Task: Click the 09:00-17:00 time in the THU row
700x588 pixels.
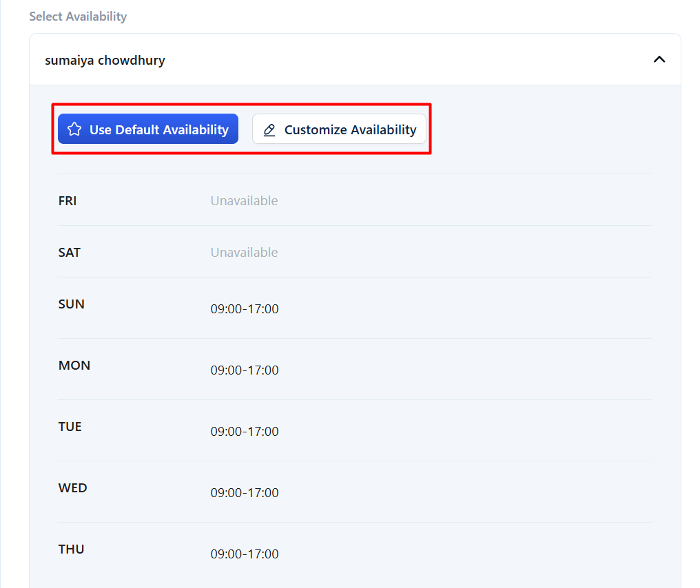Action: pyautogui.click(x=245, y=554)
